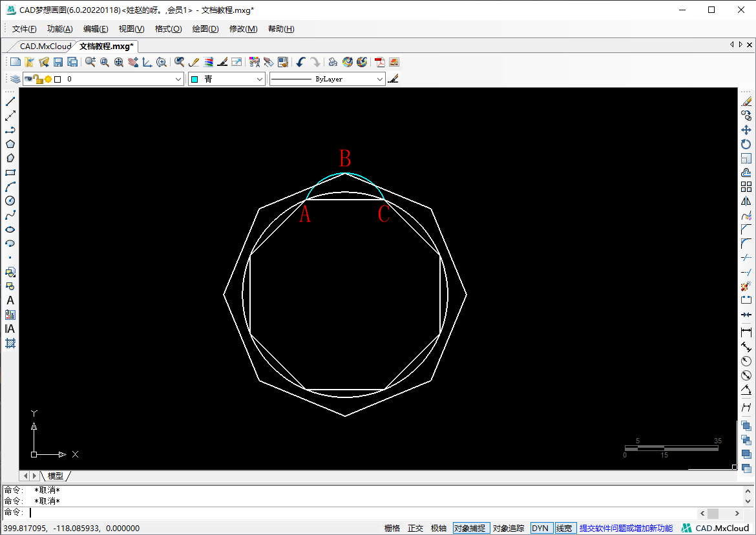Click the Export to PDF icon

click(380, 62)
